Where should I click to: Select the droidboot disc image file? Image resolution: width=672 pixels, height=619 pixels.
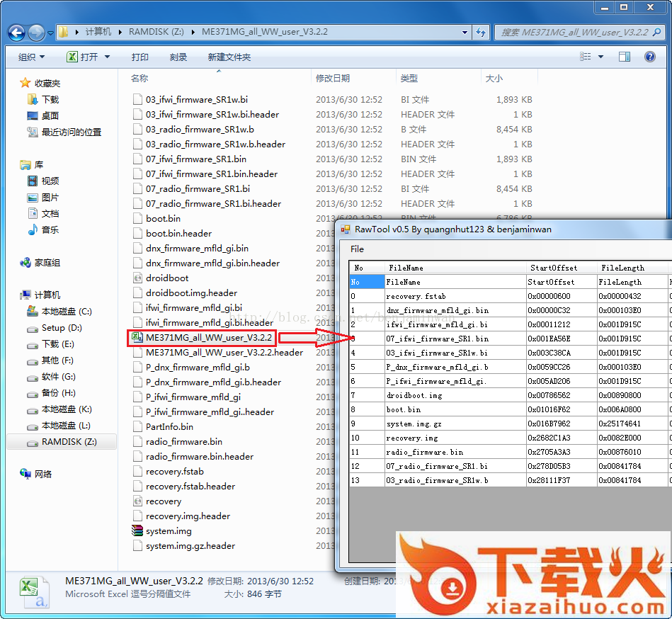point(168,278)
